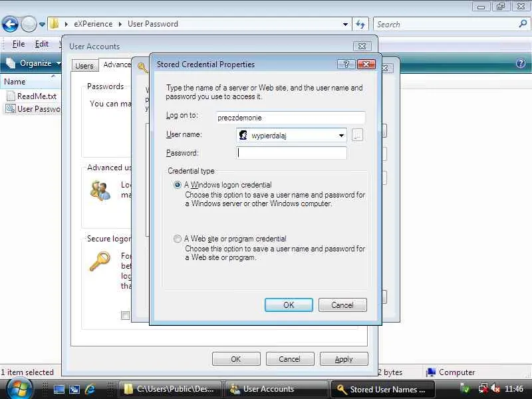The width and height of the screenshot is (532, 399).
Task: Switch to User Accounts taskbar button
Action: [276, 389]
